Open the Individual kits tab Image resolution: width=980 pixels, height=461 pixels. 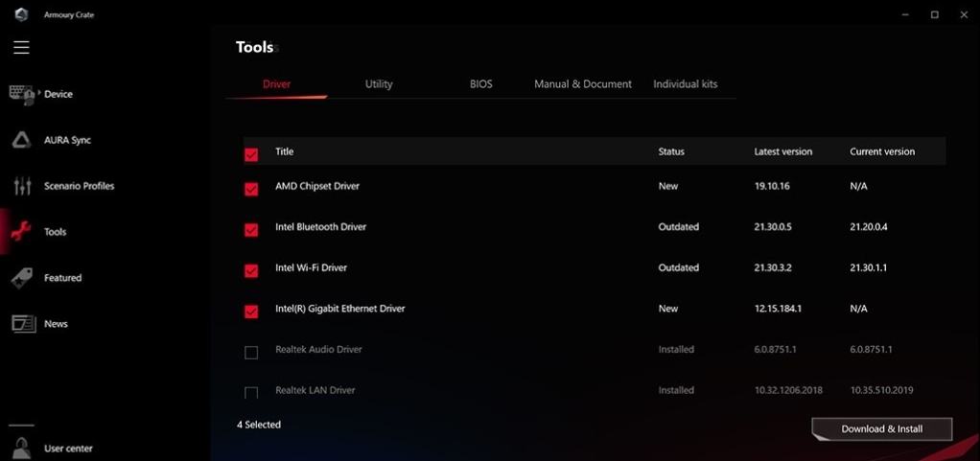686,84
